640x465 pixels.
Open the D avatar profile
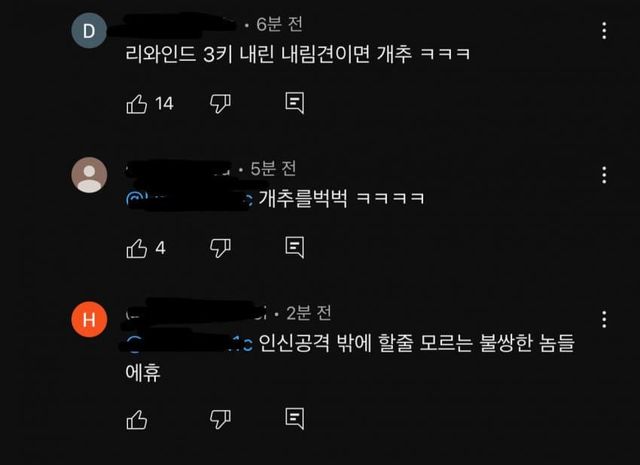(89, 31)
